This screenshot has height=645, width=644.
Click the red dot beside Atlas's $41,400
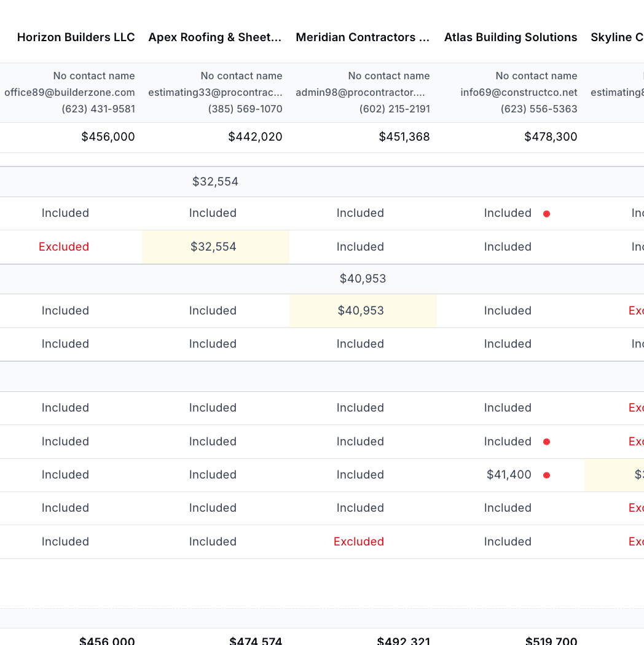(x=546, y=475)
